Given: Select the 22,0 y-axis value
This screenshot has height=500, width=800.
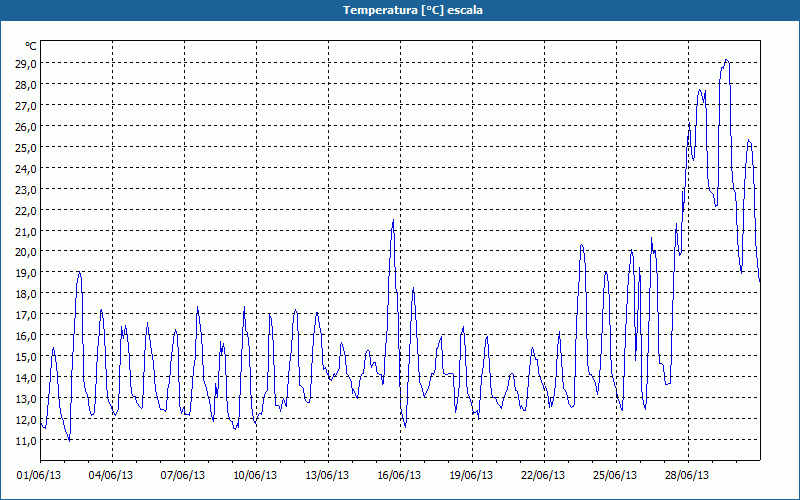Looking at the screenshot, I should coord(25,210).
